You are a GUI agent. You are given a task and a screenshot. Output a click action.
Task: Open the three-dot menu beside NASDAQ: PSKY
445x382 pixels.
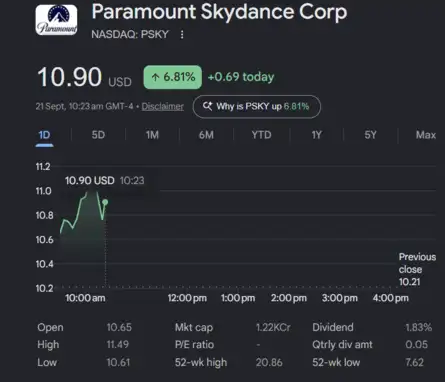[x=182, y=35]
